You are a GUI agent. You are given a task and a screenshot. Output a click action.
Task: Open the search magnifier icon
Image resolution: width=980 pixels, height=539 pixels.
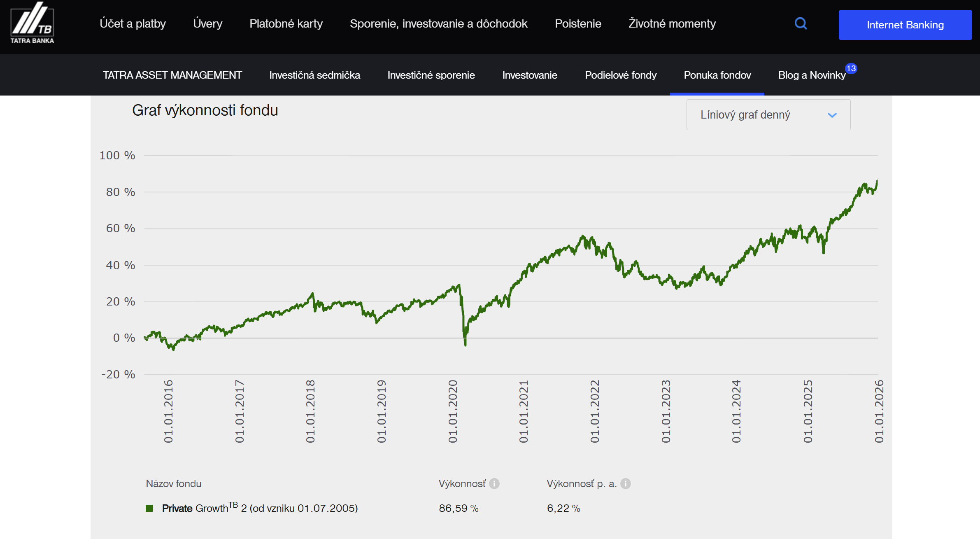[x=801, y=23]
